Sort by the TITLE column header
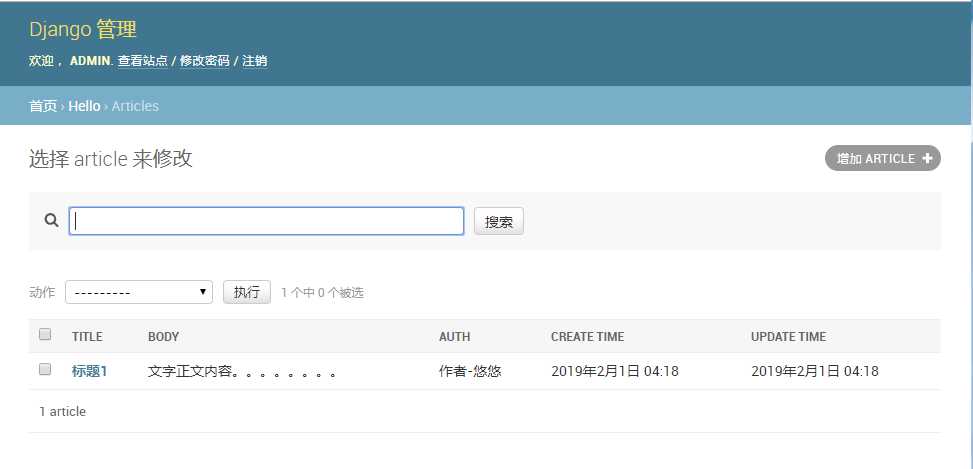The width and height of the screenshot is (973, 469). point(87,337)
